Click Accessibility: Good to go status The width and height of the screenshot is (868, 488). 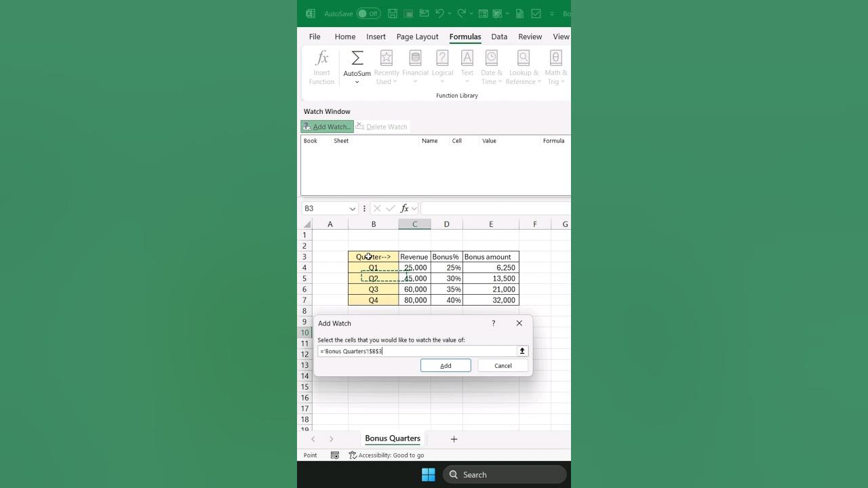click(x=387, y=455)
